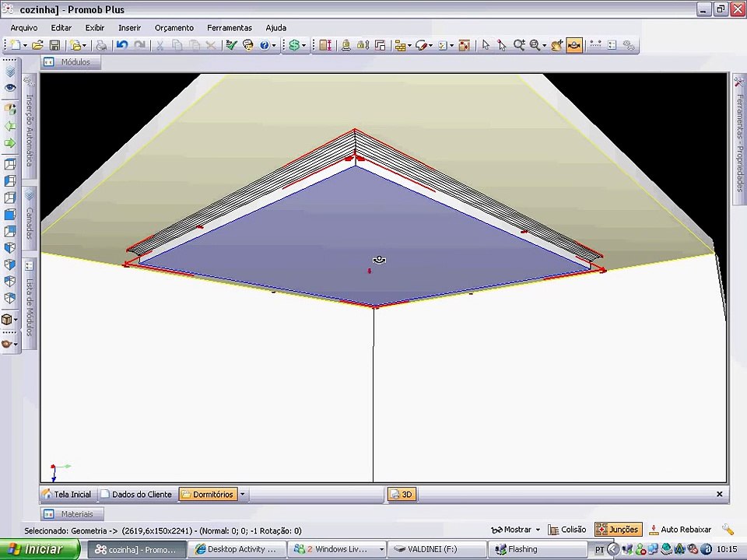Click the assistant face icon in toolbar
Image resolution: width=747 pixels, height=560 pixels.
247,45
